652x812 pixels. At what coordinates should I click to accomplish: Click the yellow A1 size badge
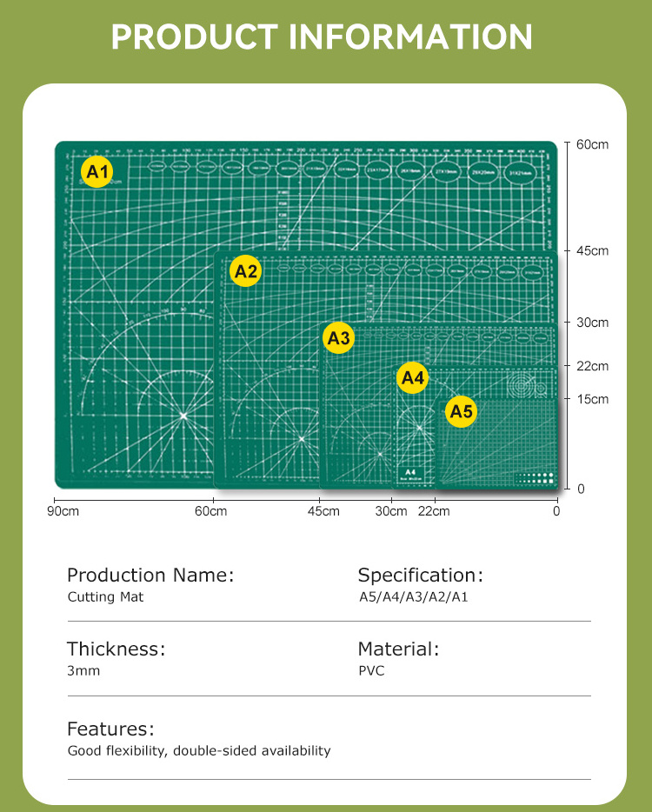coord(96,172)
